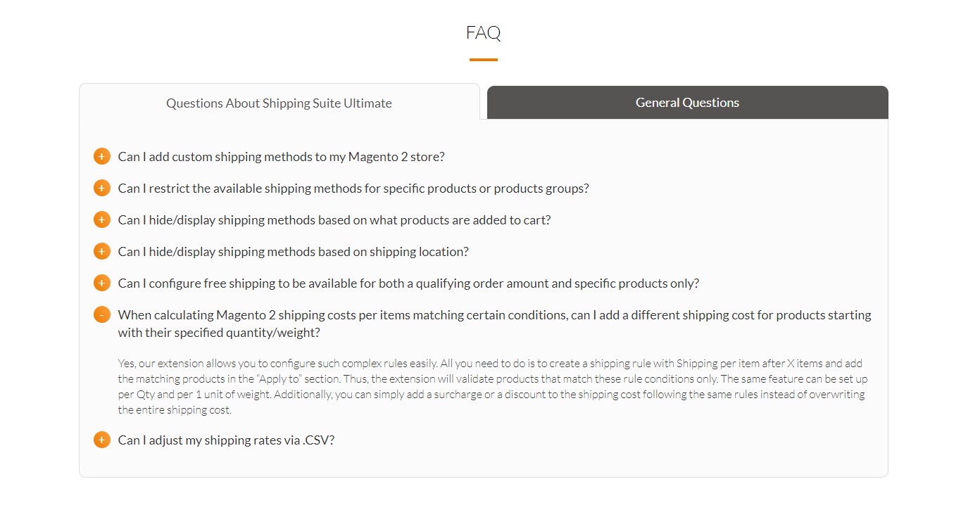The image size is (980, 517).
Task: Open the free shipping qualifying order amount question
Action: 408,283
